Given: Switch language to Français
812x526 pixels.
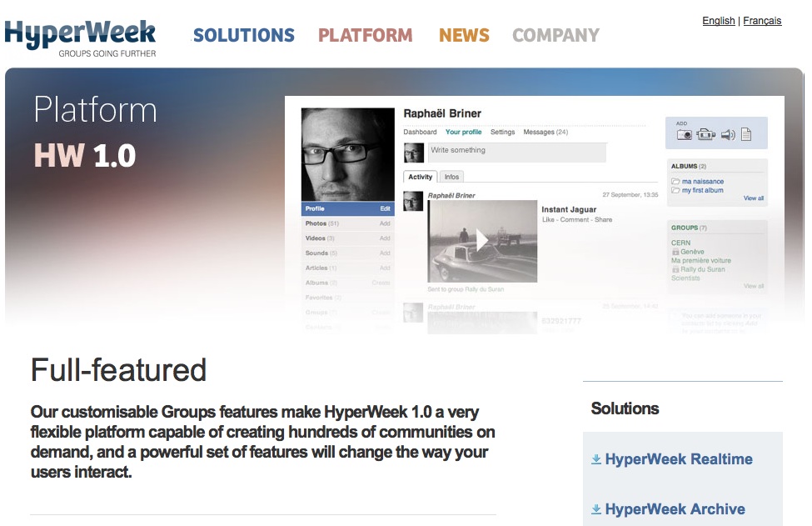Looking at the screenshot, I should pos(762,21).
